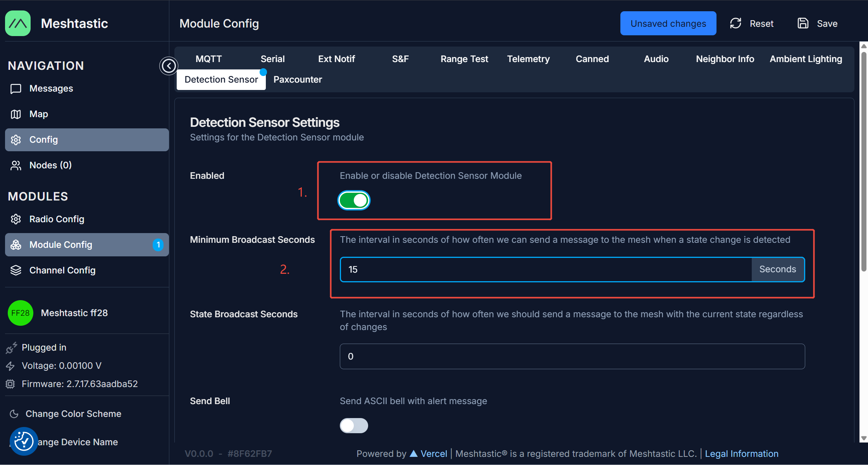Click the Reset refresh icon
Viewport: 868px width, 465px height.
click(735, 24)
